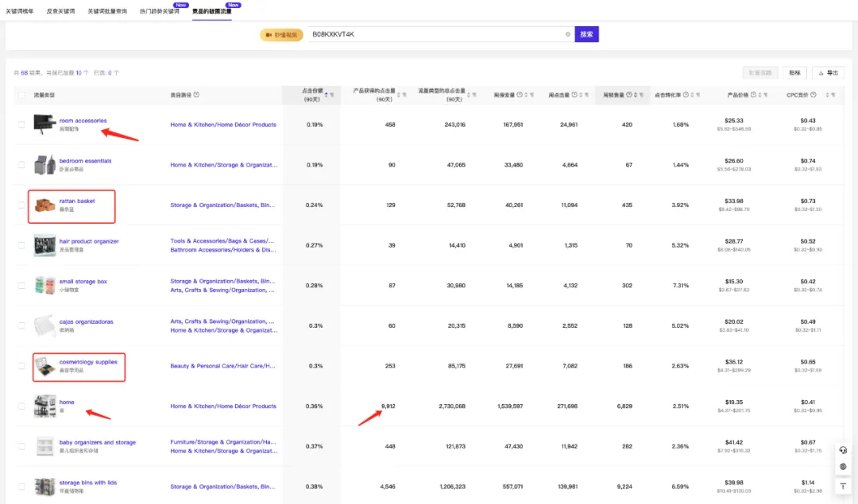Click the back-to-top arrow icon
This screenshot has width=858, height=504.
(x=843, y=486)
